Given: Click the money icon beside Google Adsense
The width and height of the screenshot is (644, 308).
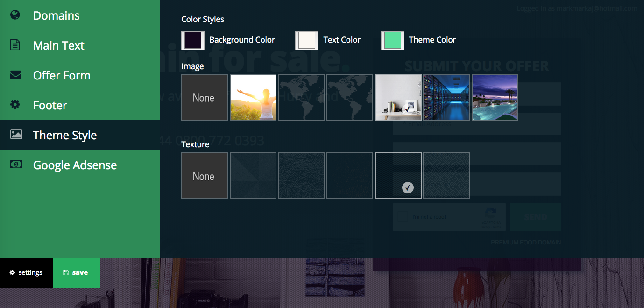Looking at the screenshot, I should [16, 165].
